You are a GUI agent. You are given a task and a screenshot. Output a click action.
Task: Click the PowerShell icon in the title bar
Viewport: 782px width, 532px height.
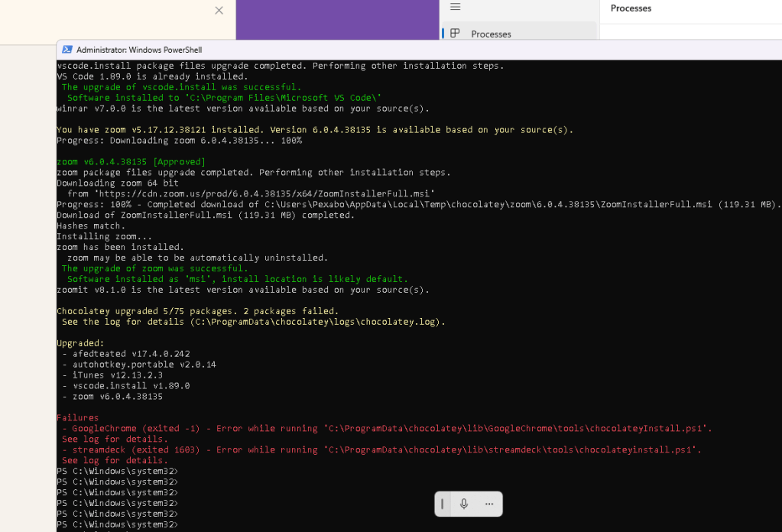[67, 50]
